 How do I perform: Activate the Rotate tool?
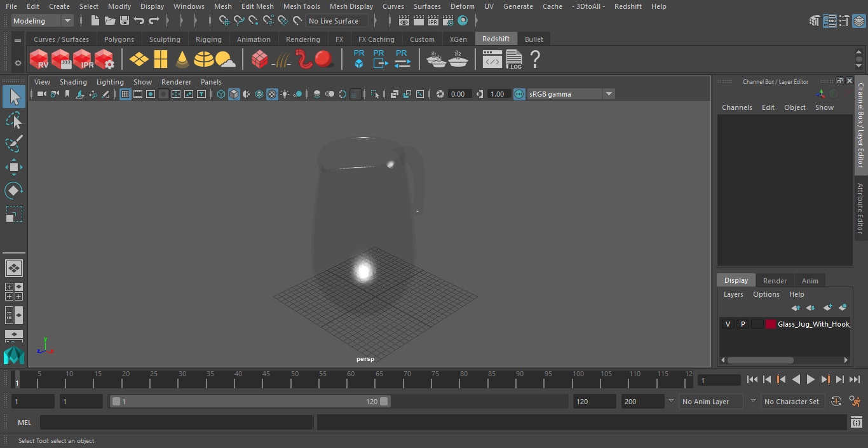(x=14, y=191)
